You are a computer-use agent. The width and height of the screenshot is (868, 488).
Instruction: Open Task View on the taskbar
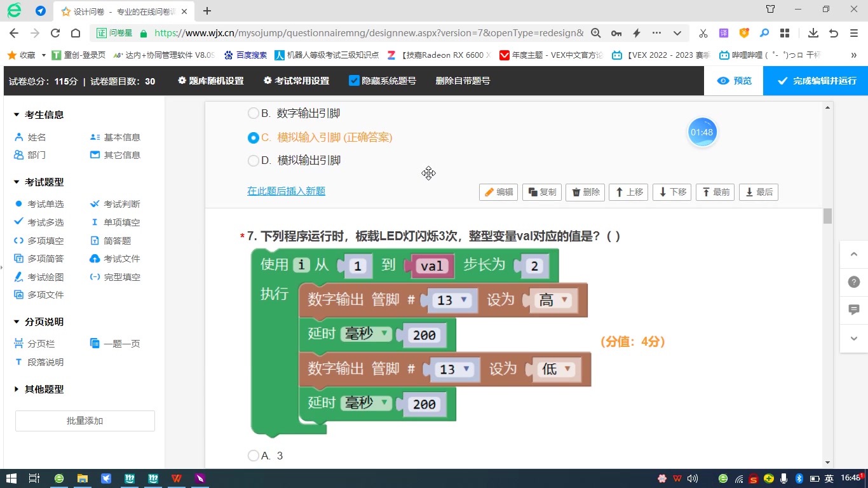34,478
